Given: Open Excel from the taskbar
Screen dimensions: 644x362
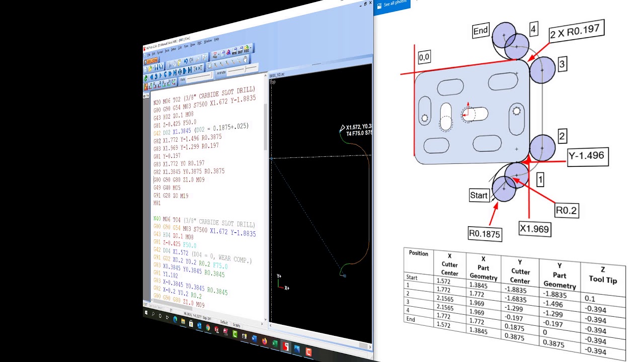Looking at the screenshot, I should (275, 344).
